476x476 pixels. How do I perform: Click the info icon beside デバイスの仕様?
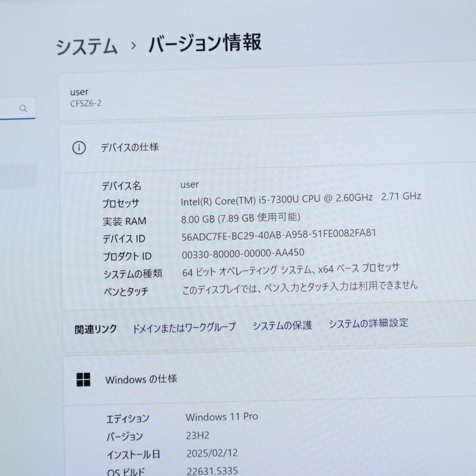(x=79, y=148)
